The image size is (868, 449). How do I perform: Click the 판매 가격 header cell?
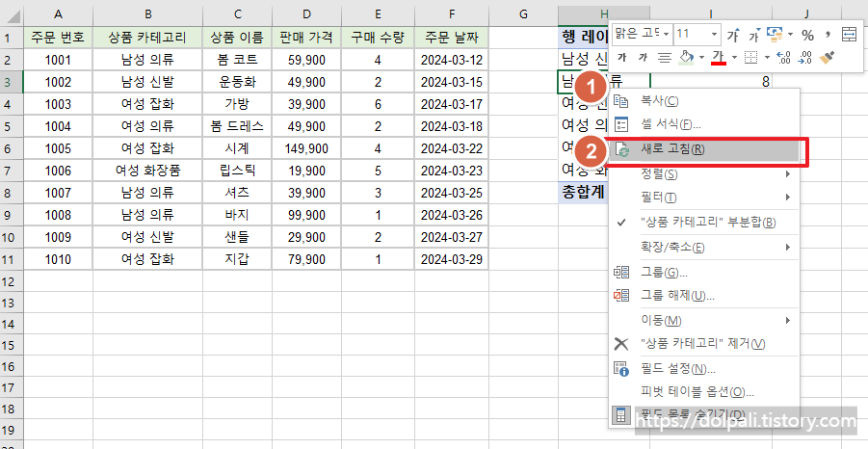tap(306, 37)
